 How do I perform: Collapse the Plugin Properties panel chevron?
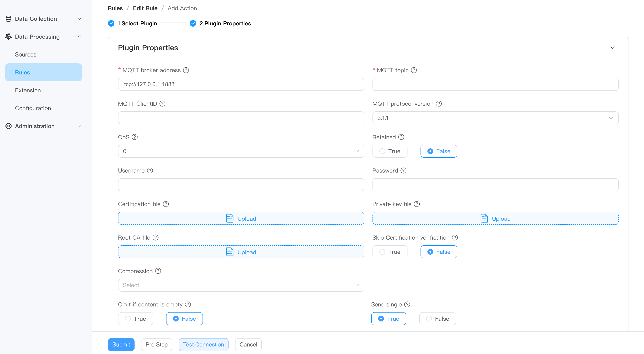coord(612,48)
